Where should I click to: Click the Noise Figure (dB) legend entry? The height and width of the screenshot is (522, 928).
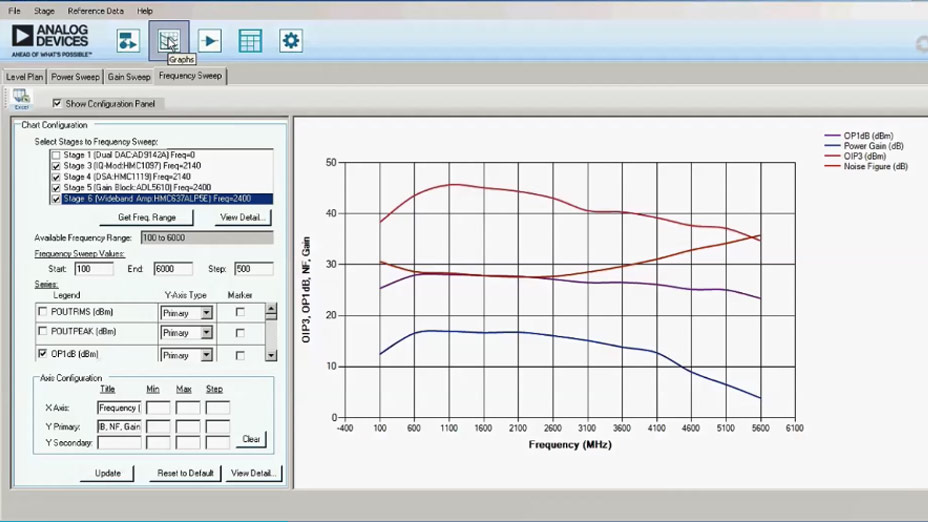point(876,166)
